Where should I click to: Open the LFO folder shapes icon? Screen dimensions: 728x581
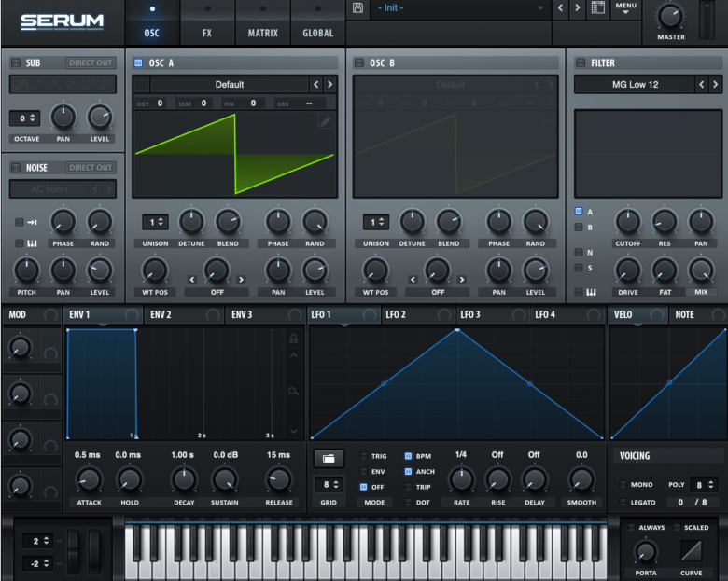329,459
